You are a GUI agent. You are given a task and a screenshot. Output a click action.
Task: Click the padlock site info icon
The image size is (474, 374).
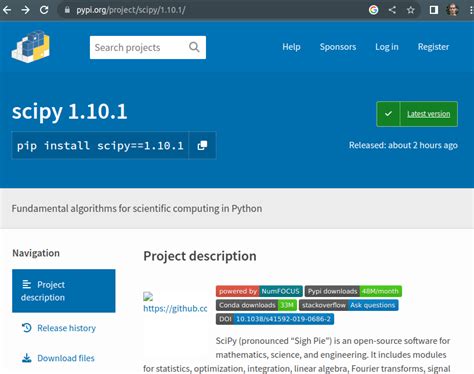click(67, 10)
